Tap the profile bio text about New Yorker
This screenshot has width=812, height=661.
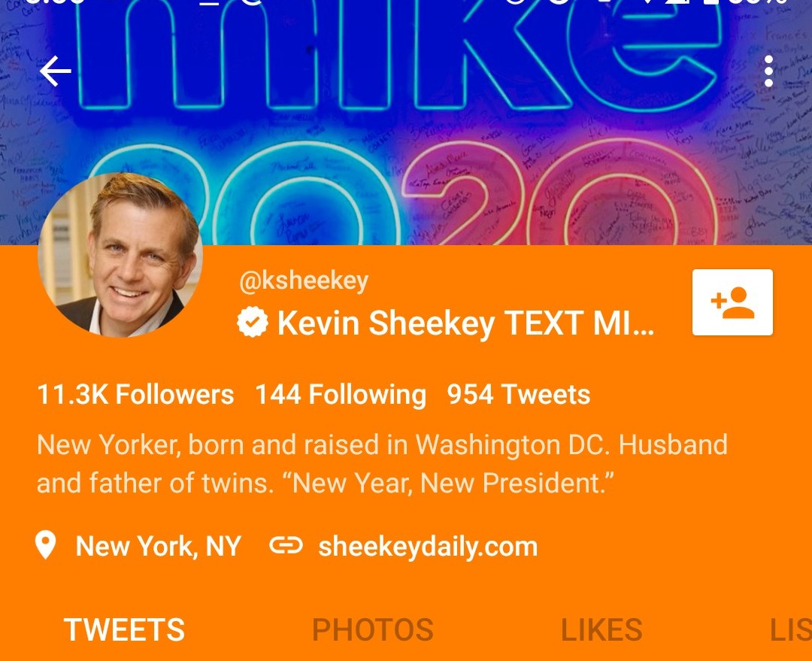click(x=382, y=464)
